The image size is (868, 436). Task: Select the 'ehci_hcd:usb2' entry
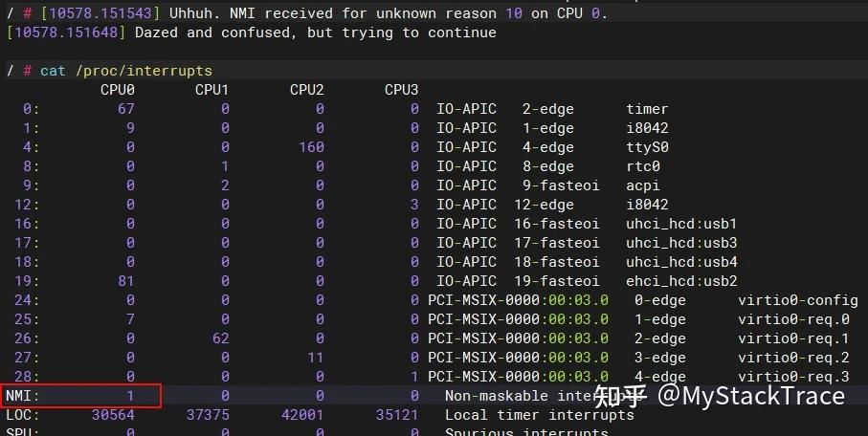[x=681, y=281]
